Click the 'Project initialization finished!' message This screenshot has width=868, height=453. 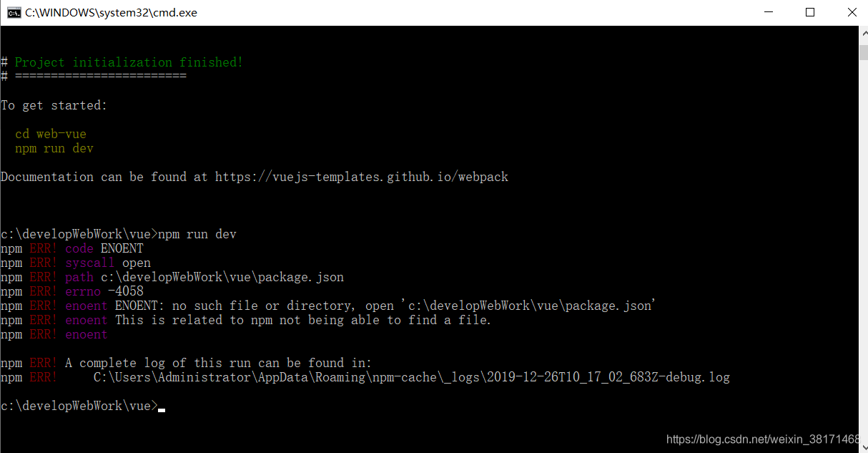click(x=129, y=62)
